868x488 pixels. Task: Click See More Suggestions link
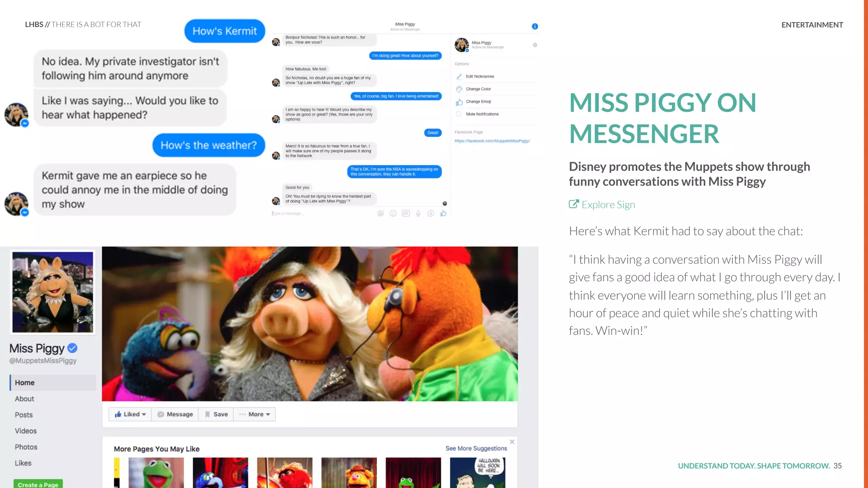pos(476,448)
